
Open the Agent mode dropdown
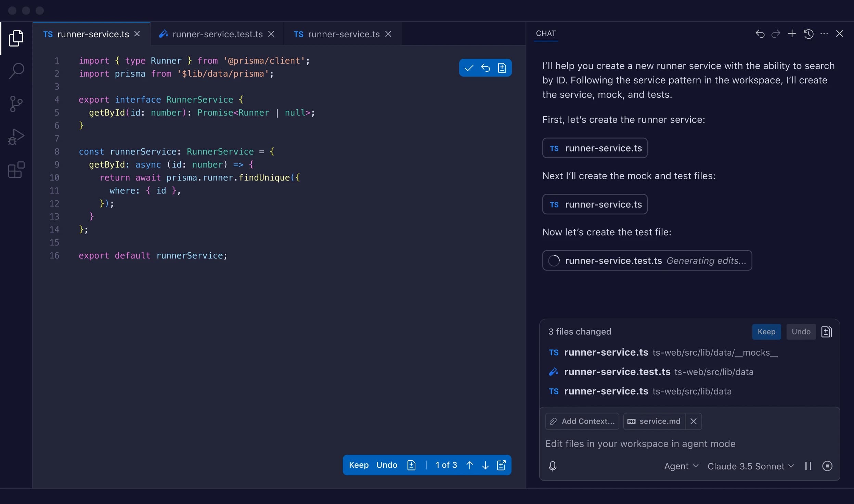(x=681, y=466)
